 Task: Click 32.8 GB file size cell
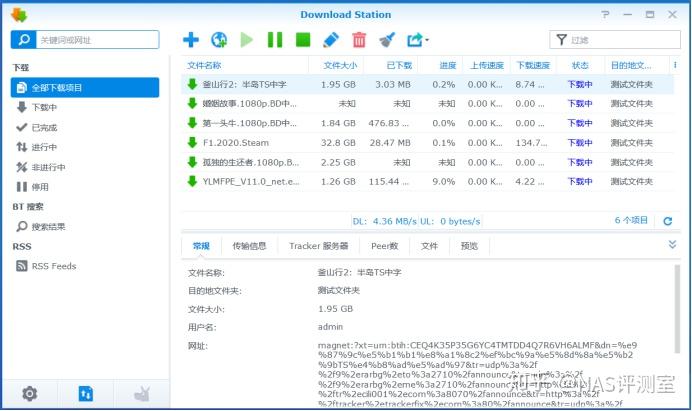[x=338, y=143]
